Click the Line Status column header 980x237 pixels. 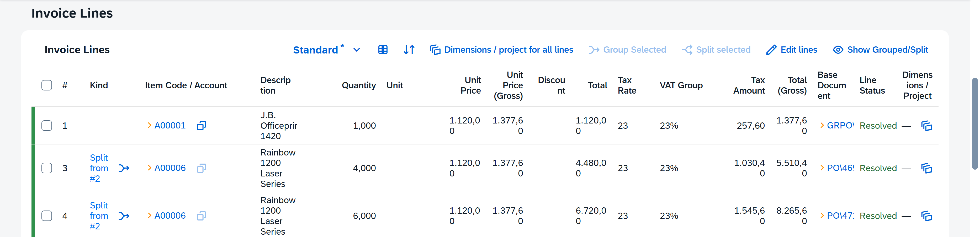click(x=872, y=85)
